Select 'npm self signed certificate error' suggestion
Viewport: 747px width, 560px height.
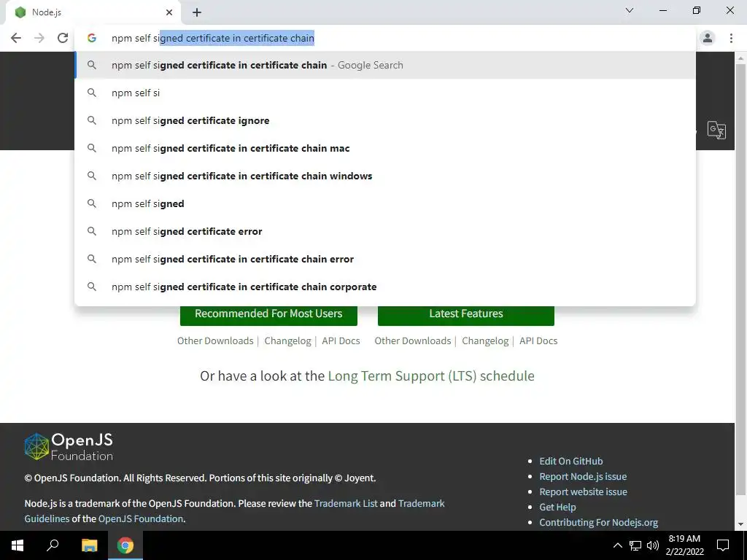(x=385, y=231)
